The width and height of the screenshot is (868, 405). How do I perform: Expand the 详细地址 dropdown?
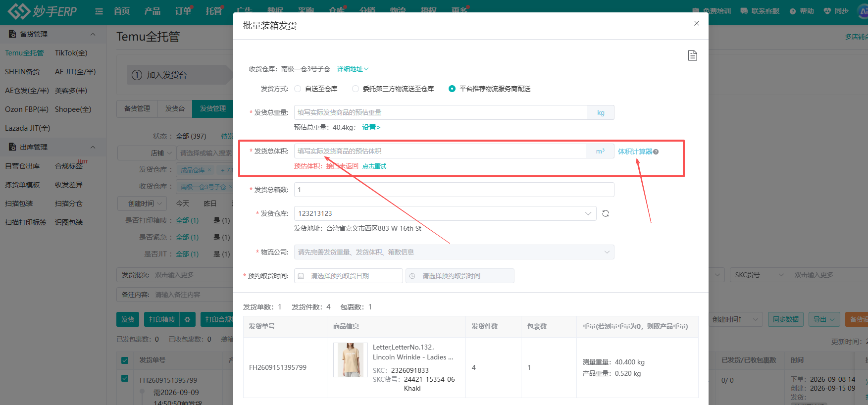click(x=353, y=69)
